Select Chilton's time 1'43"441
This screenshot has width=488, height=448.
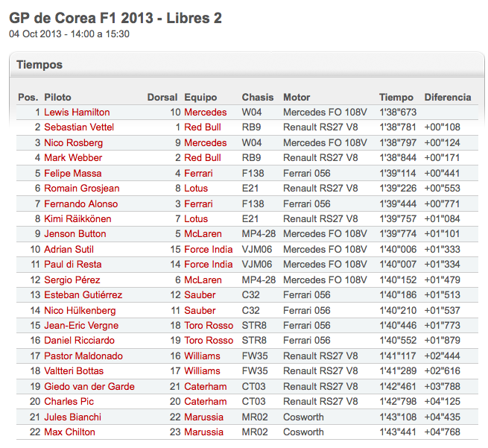pyautogui.click(x=398, y=432)
